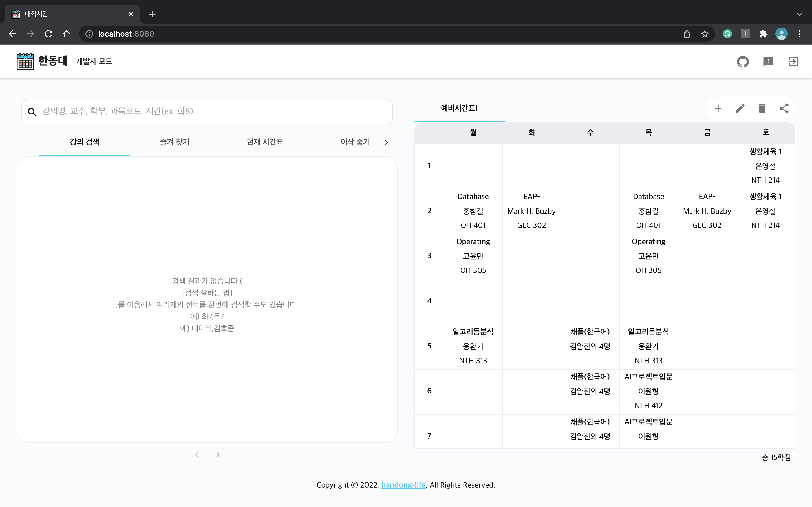The width and height of the screenshot is (812, 507).
Task: Open the 현재 시간표 tab
Action: pyautogui.click(x=264, y=142)
